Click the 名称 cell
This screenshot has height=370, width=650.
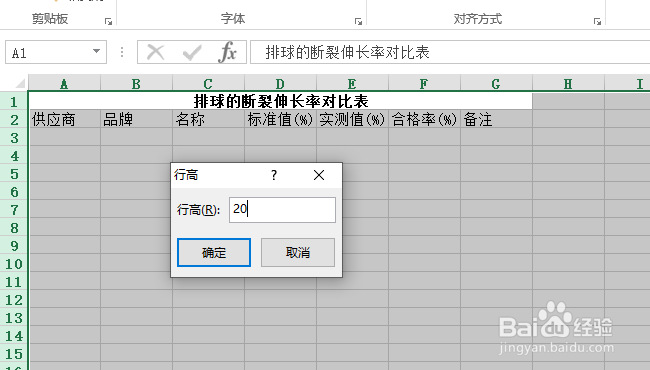tap(209, 119)
